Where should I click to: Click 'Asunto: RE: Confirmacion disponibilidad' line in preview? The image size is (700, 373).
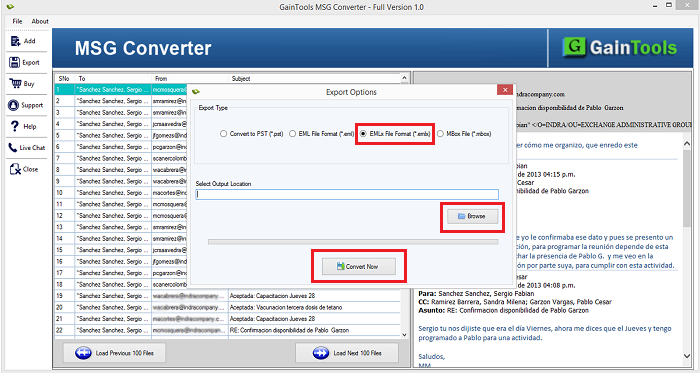point(503,310)
